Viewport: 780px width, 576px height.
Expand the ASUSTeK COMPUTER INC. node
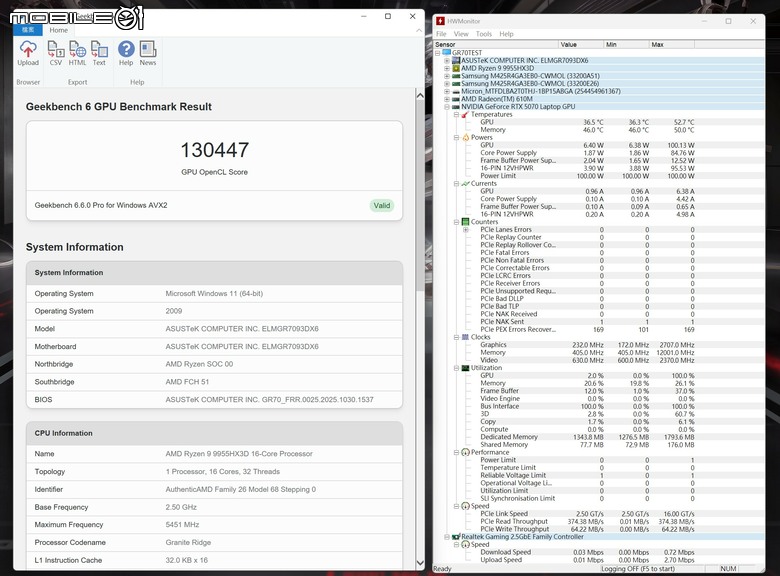447,61
